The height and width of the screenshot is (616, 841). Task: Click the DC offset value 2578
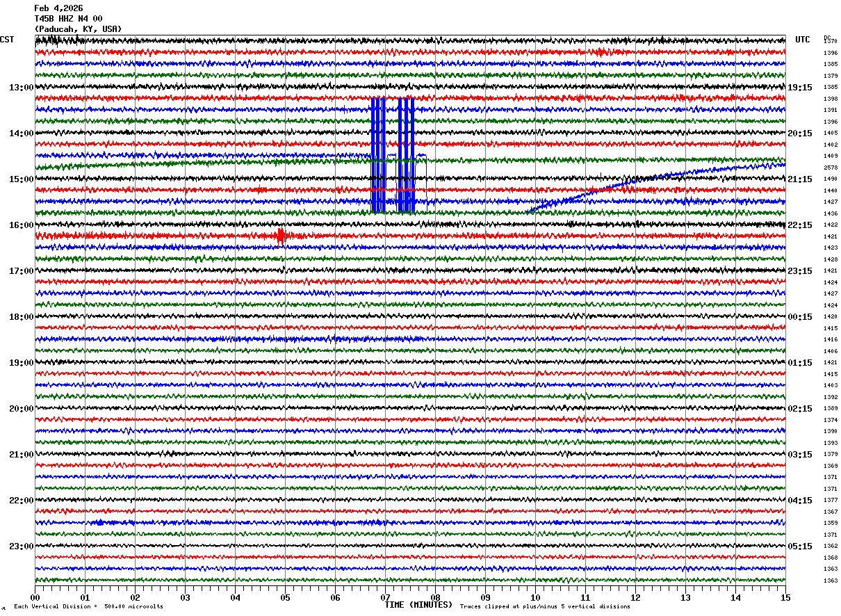(831, 168)
